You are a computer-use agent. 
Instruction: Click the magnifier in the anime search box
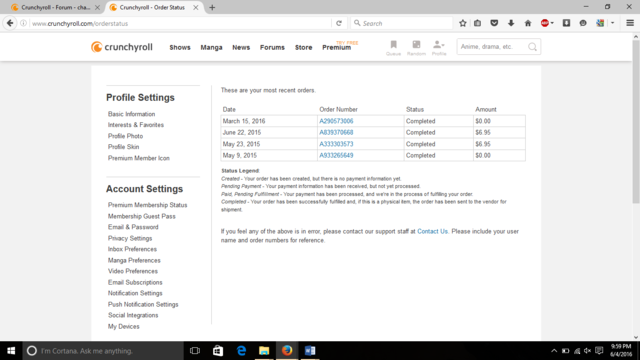click(532, 47)
